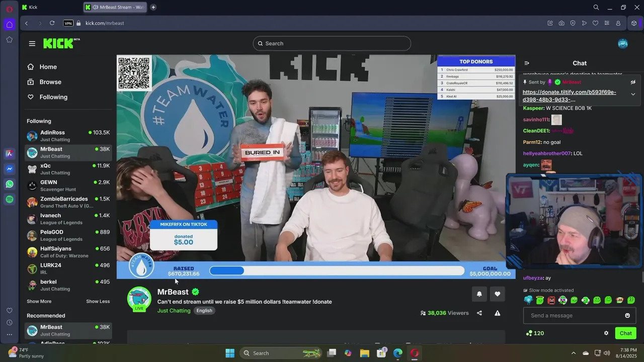
Task: Switch to the MrBeast Stream tab
Action: click(116, 7)
